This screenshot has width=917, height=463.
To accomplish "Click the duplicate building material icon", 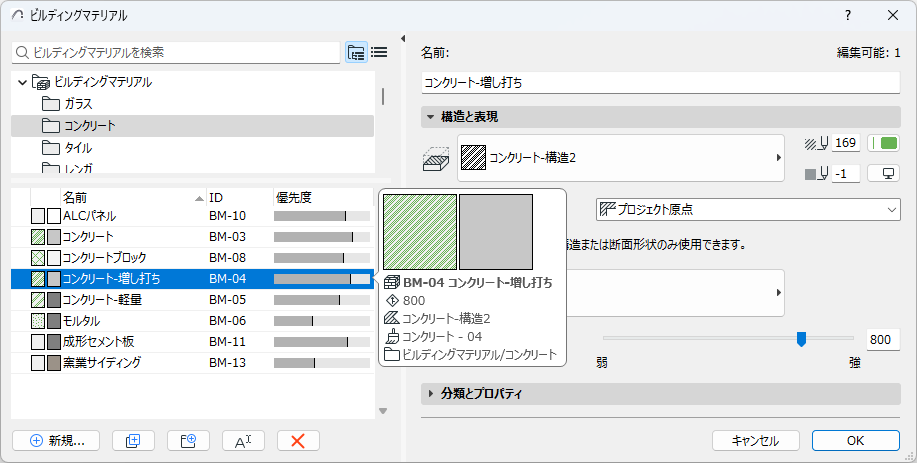I will click(133, 440).
